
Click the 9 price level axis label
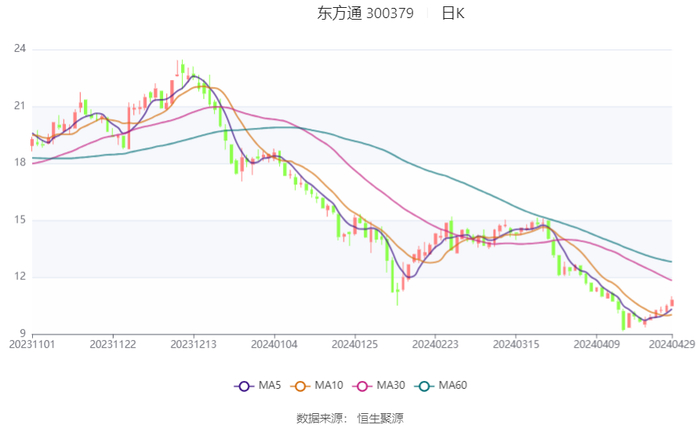click(x=22, y=334)
